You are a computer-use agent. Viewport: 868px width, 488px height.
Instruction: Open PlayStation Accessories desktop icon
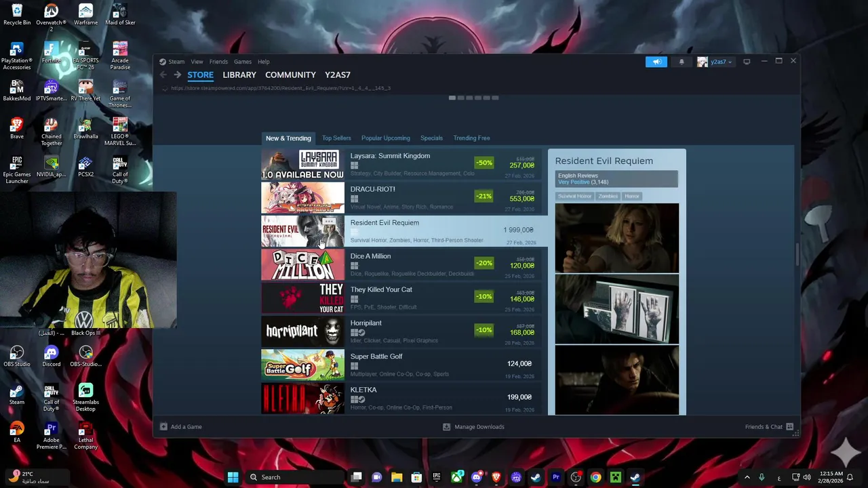tap(17, 56)
